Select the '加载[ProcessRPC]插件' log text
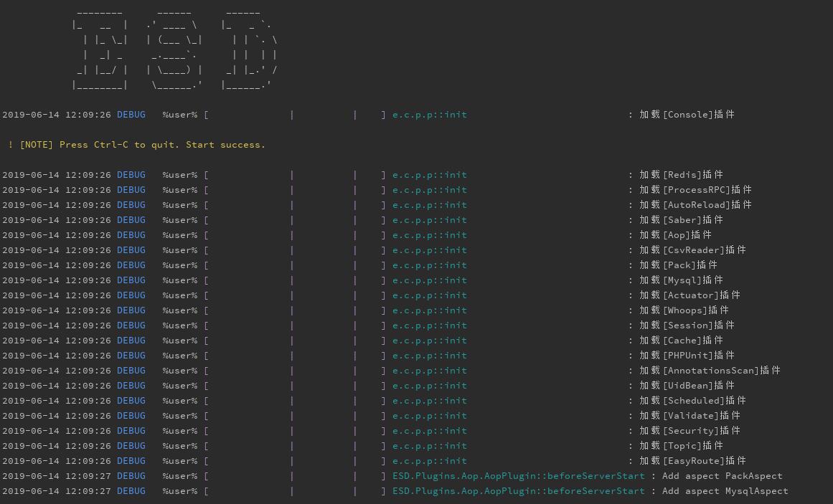 tap(695, 189)
